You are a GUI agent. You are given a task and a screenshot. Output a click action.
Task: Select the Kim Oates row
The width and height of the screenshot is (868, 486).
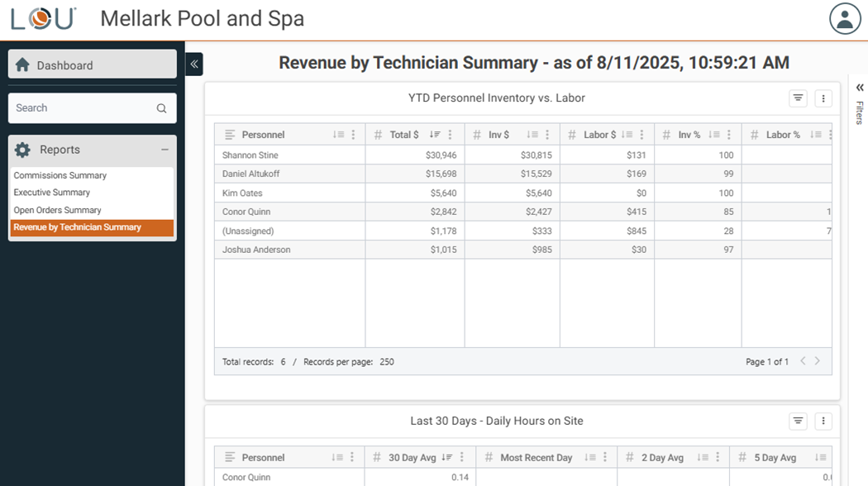click(x=522, y=193)
